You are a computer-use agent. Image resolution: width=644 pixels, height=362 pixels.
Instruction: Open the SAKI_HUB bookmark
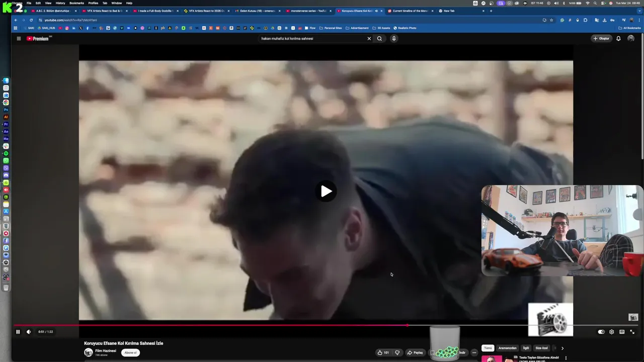click(46, 28)
